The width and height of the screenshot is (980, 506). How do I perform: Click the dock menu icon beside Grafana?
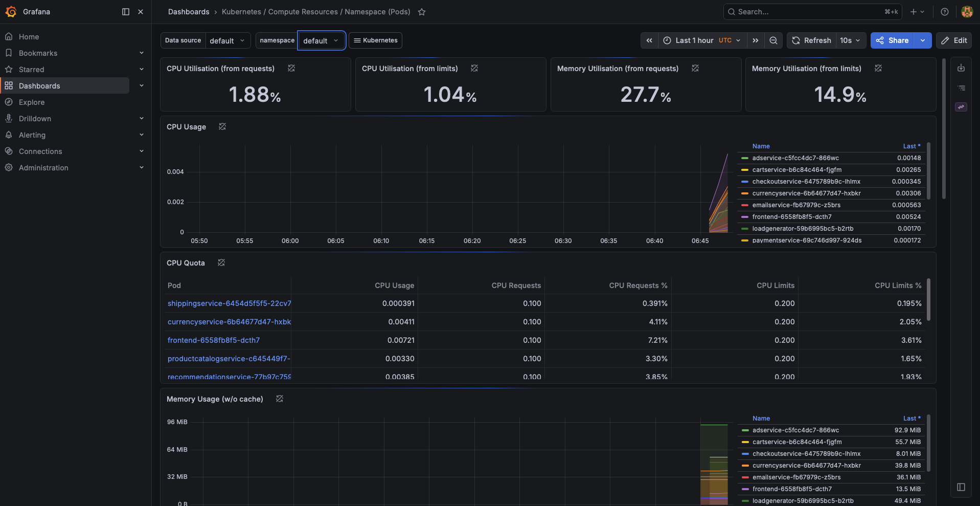tap(126, 12)
